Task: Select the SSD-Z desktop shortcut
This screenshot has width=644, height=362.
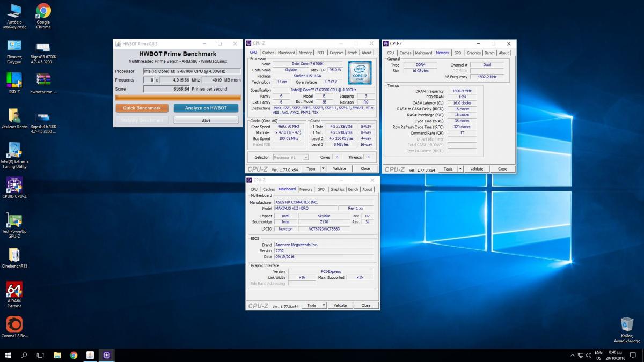Action: point(14,83)
